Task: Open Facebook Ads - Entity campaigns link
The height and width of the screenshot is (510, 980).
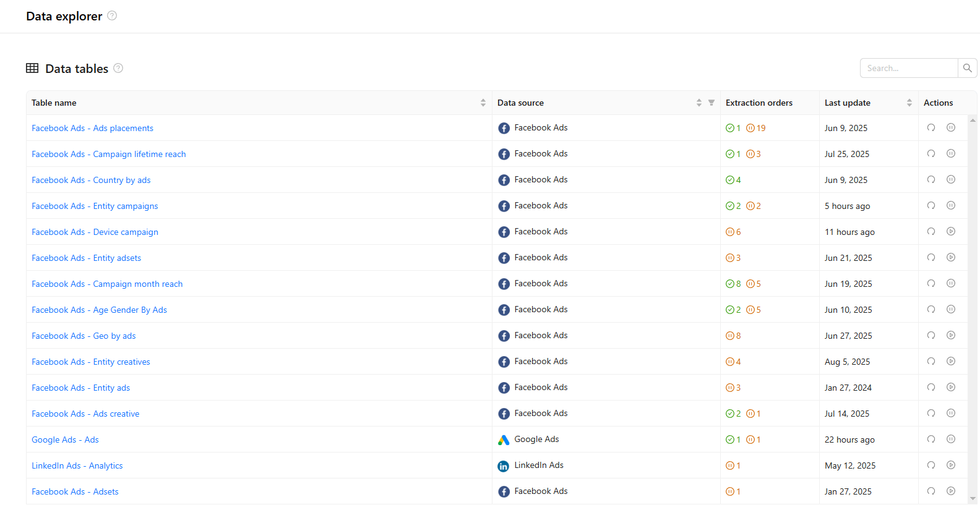Action: pyautogui.click(x=95, y=206)
